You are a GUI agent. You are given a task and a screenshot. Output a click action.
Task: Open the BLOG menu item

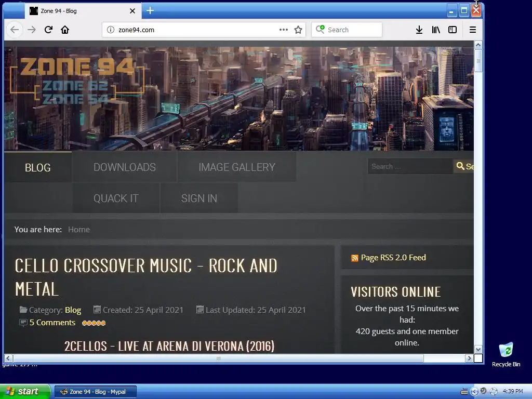[x=37, y=168]
